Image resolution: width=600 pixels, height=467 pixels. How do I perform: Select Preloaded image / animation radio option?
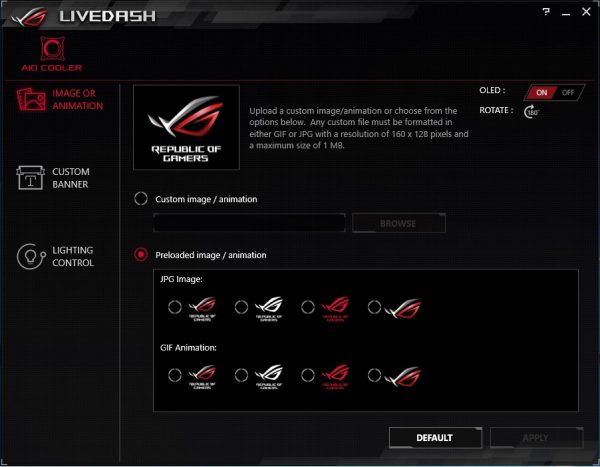(x=141, y=255)
